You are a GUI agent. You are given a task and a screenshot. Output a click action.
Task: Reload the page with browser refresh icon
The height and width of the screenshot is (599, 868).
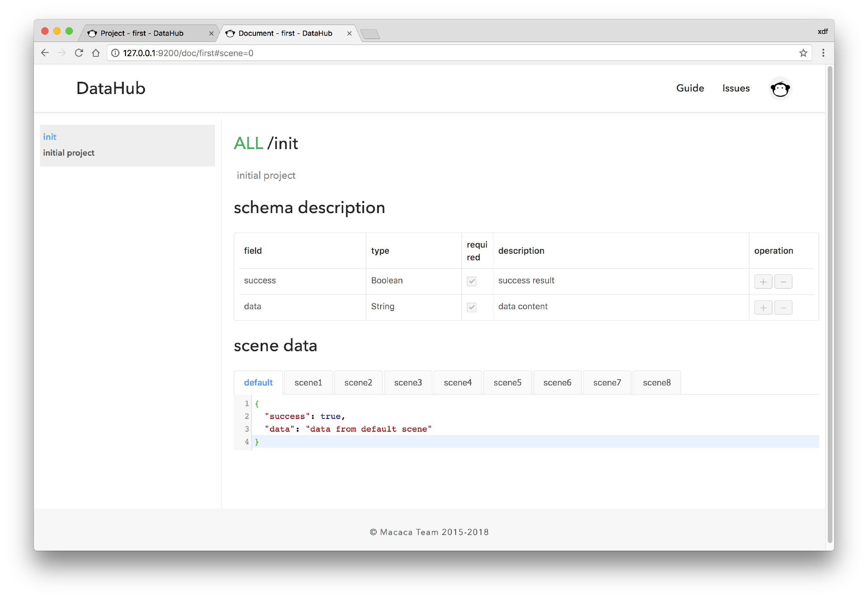click(79, 53)
